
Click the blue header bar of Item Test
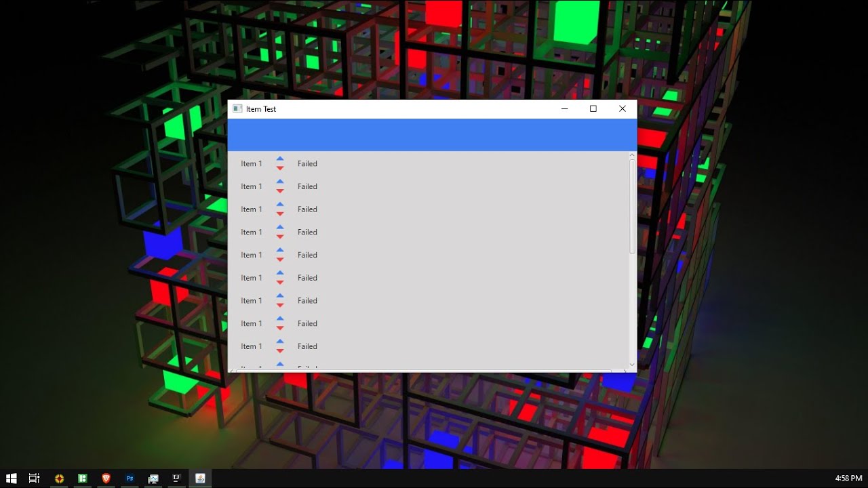[x=432, y=135]
